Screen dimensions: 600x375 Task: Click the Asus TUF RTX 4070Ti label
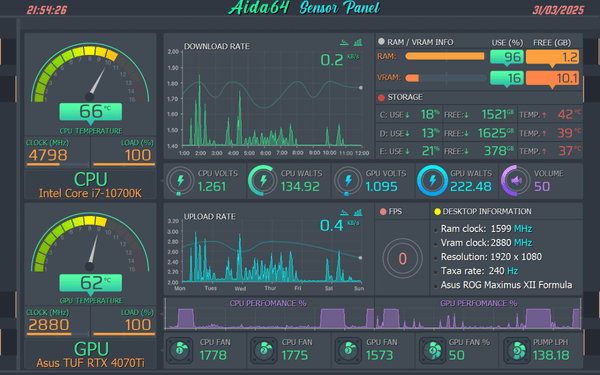[91, 363]
